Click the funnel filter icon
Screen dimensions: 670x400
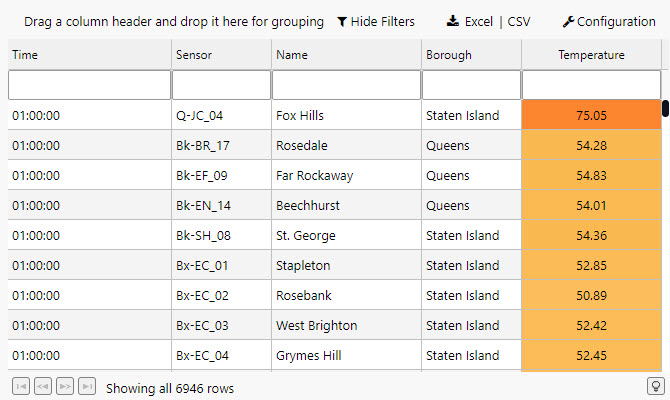tap(342, 21)
